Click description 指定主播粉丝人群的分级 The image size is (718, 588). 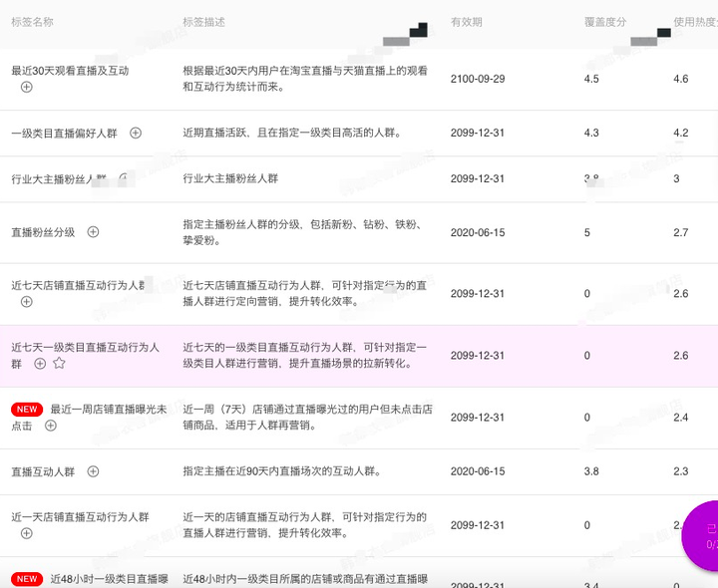(x=303, y=232)
